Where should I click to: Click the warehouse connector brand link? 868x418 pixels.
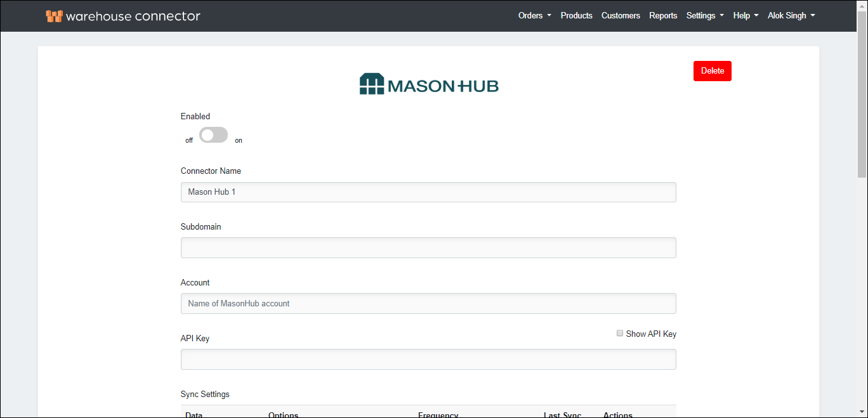[x=123, y=16]
